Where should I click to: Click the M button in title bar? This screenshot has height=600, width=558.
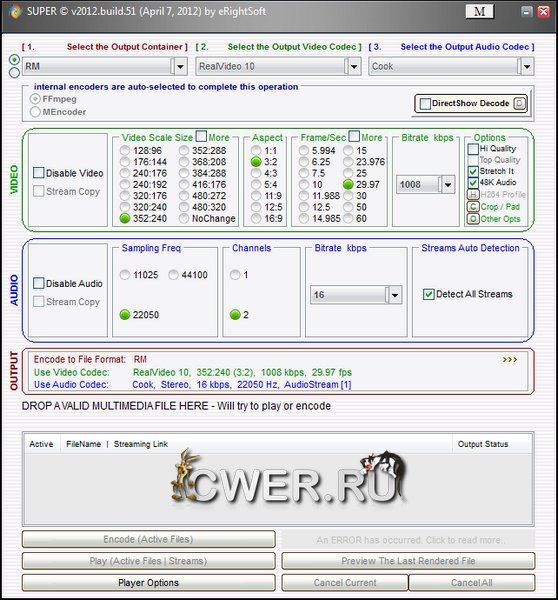[x=480, y=11]
